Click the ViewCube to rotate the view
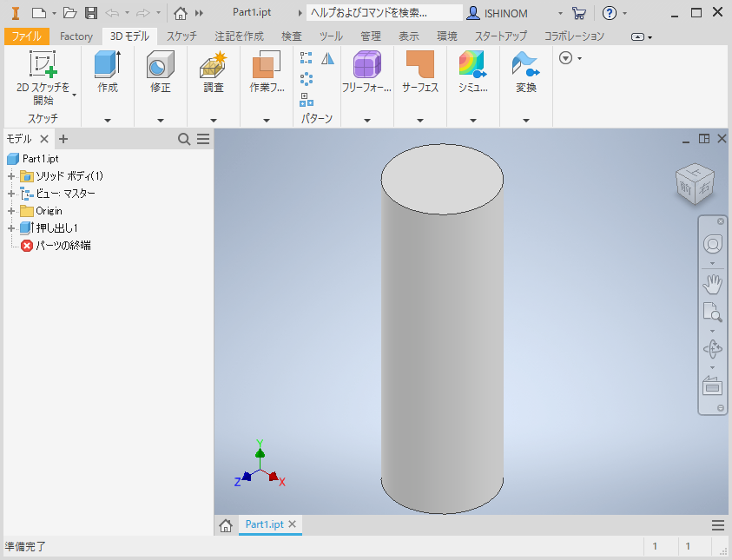 click(694, 183)
